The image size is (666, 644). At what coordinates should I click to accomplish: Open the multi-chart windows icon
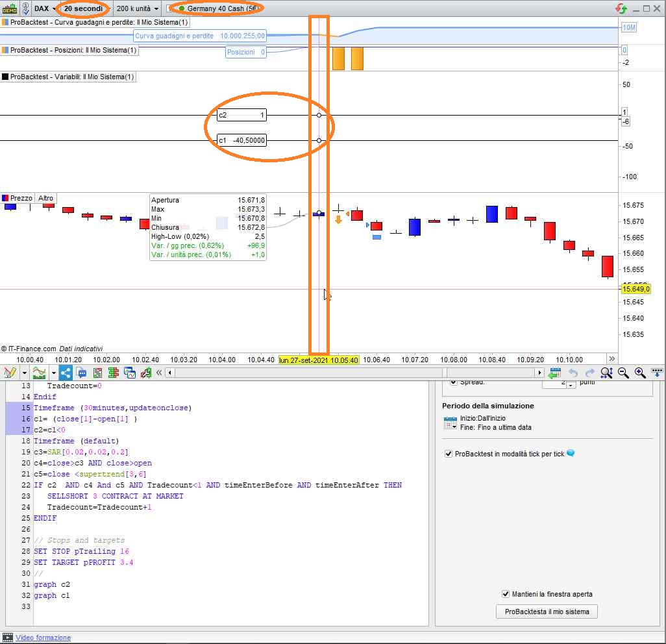point(130,373)
